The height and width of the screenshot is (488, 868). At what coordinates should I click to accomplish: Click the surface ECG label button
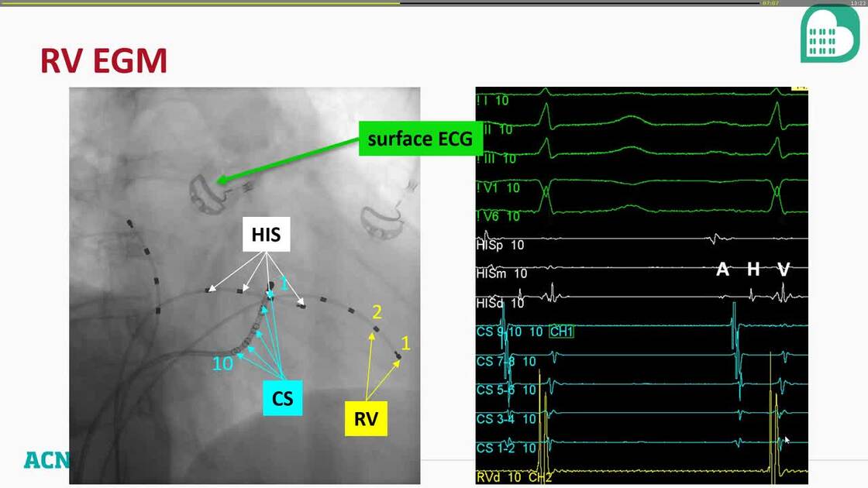pos(421,139)
